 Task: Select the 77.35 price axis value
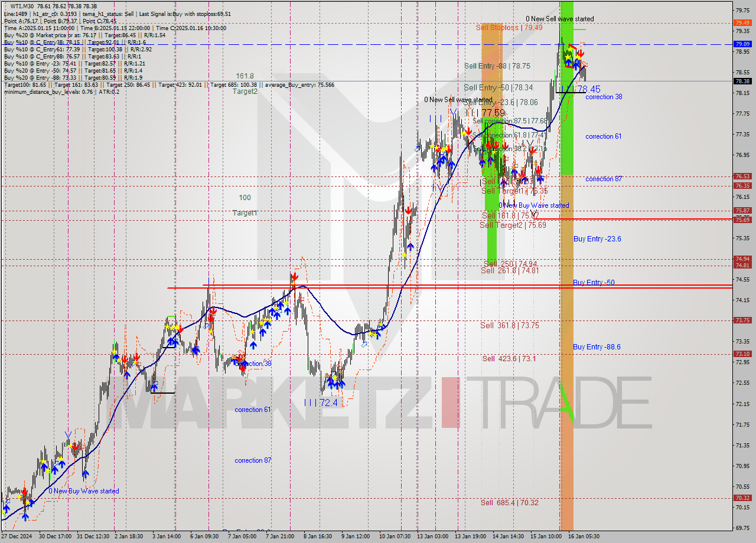pos(742,135)
